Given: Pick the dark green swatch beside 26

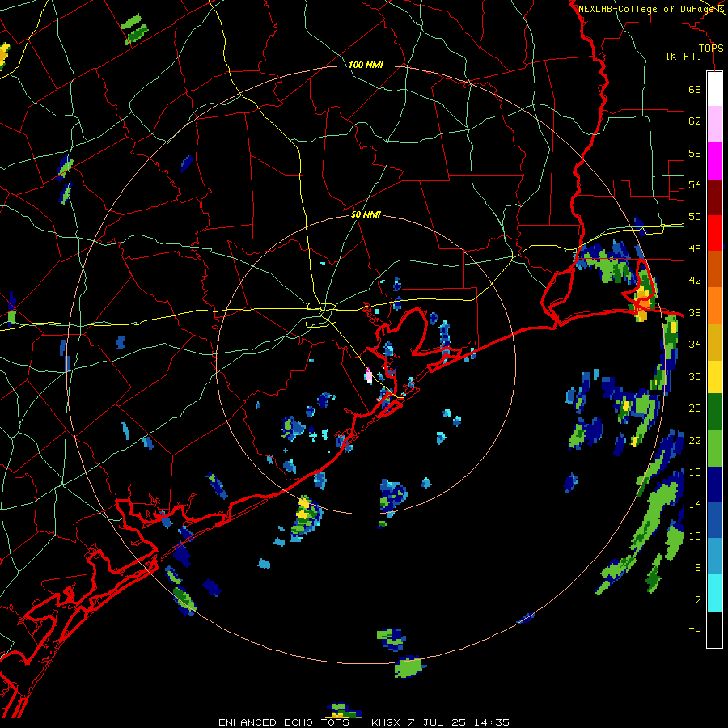Looking at the screenshot, I should (714, 412).
